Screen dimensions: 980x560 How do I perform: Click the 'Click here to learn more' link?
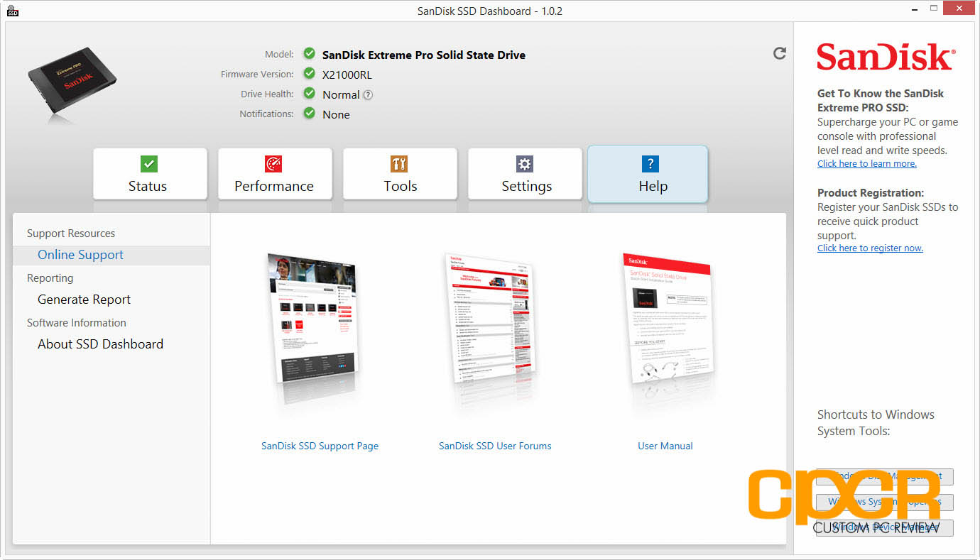pyautogui.click(x=867, y=164)
